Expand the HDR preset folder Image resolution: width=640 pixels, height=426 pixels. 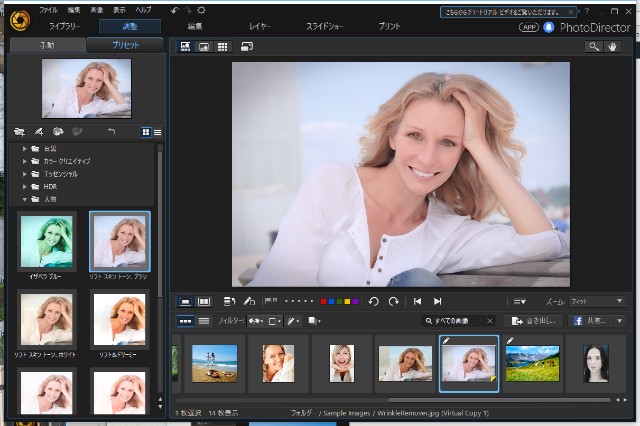25,187
